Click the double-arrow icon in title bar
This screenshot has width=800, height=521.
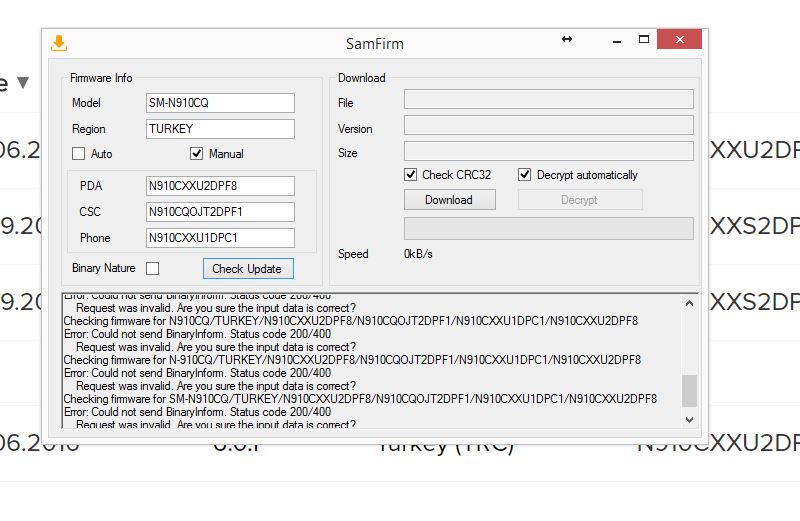click(x=567, y=39)
